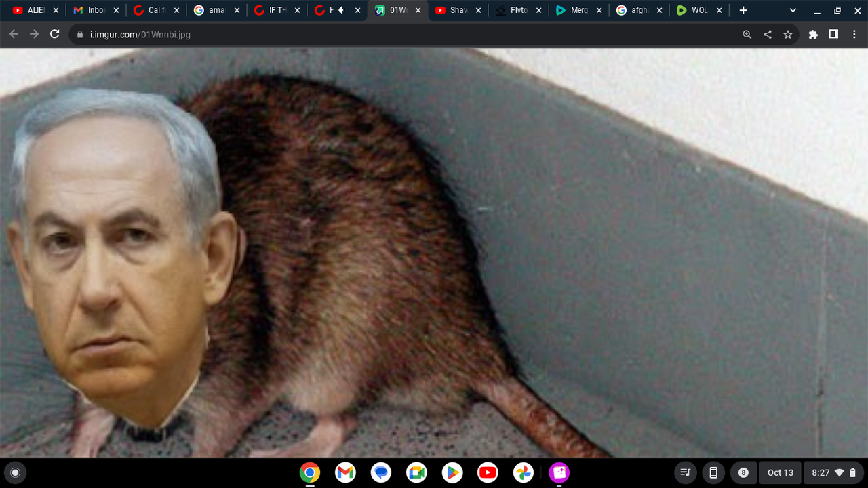The width and height of the screenshot is (868, 488).
Task: Expand the tab search chevron
Action: click(x=793, y=10)
